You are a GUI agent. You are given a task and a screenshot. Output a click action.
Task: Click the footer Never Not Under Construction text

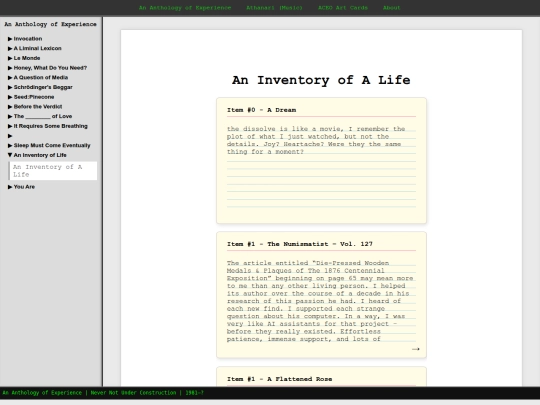(x=133, y=393)
